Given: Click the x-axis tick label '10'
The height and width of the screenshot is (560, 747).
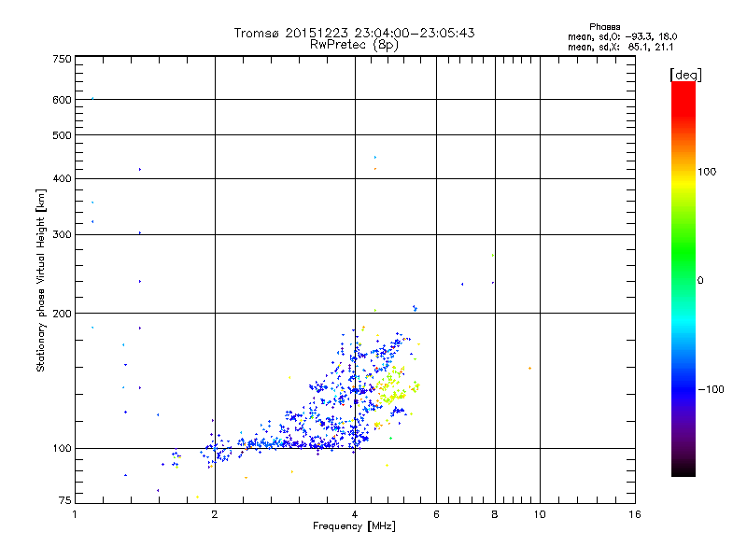Looking at the screenshot, I should [x=540, y=514].
